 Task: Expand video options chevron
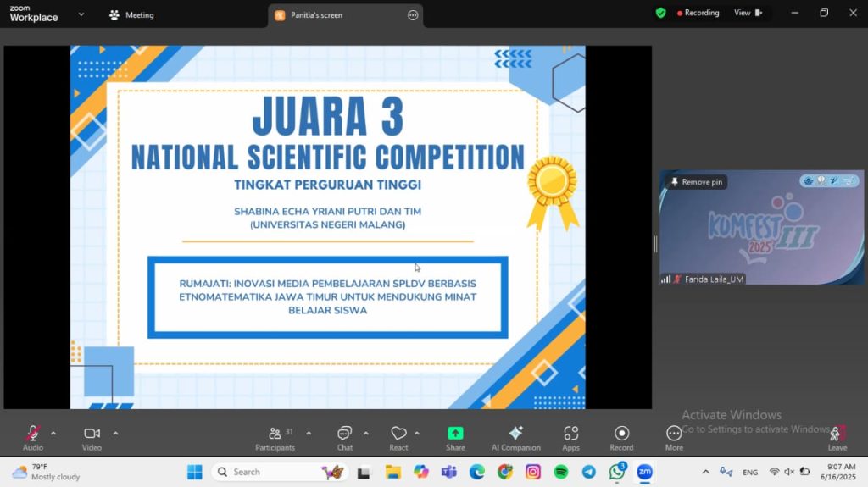click(115, 433)
